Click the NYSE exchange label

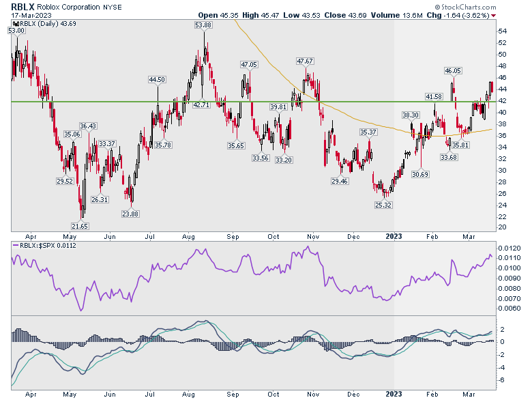point(113,7)
